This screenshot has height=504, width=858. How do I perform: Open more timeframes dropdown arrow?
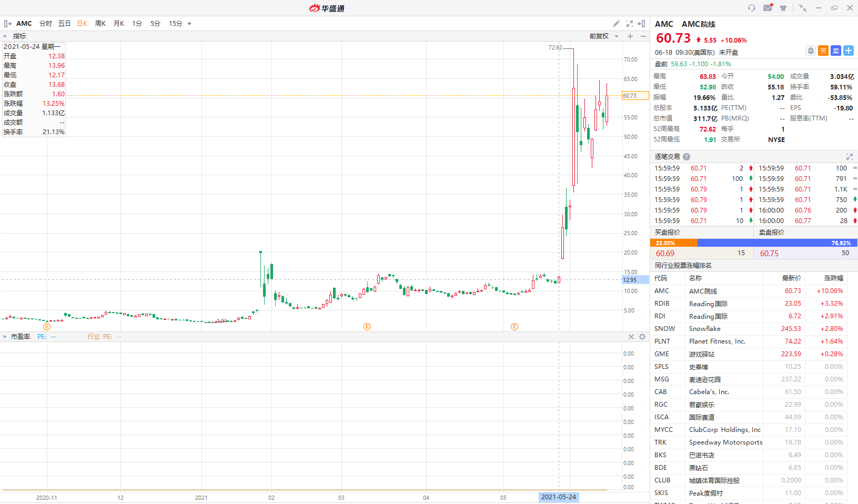(x=189, y=24)
